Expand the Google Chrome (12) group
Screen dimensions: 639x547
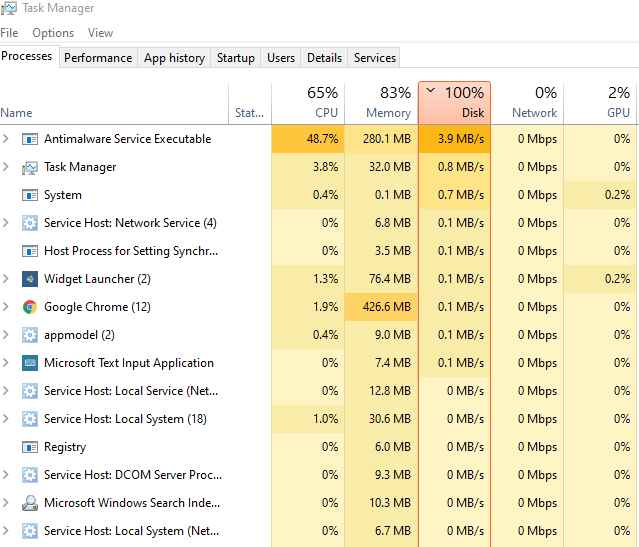click(6, 307)
